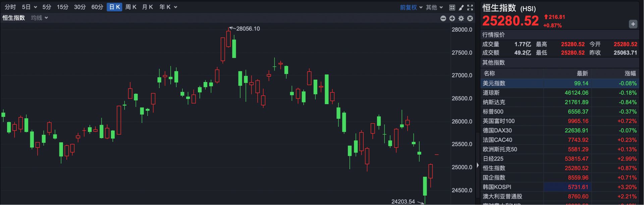This screenshot has width=644, height=205.
Task: Open the 年K dropdown
Action: [x=168, y=7]
